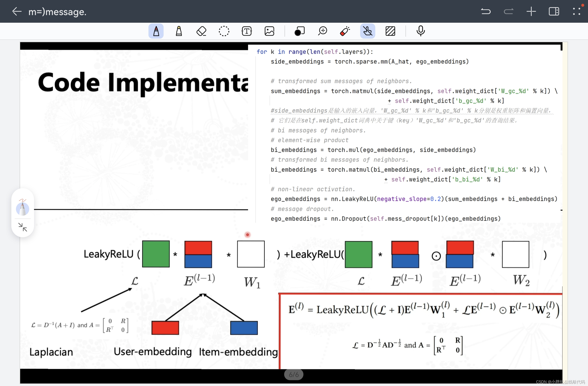Go back from m=)message note

click(x=17, y=11)
